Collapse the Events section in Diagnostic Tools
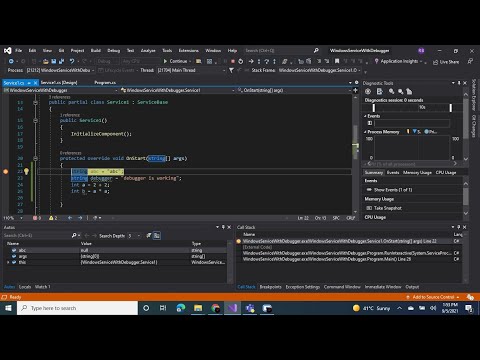 pyautogui.click(x=365, y=116)
